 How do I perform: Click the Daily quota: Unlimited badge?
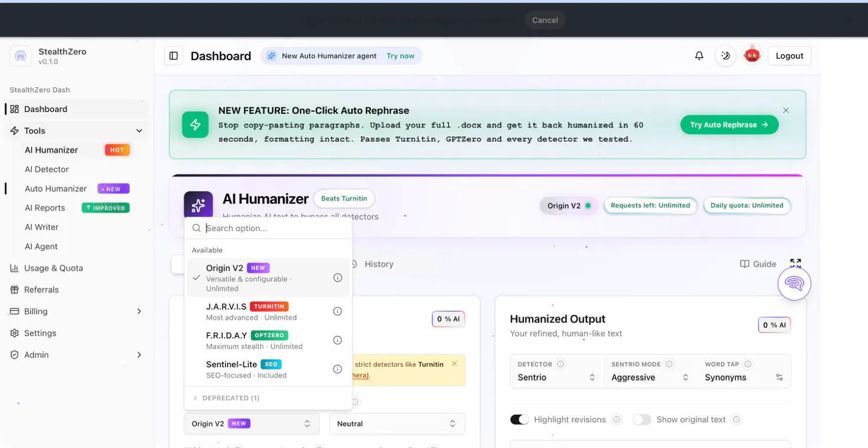point(747,206)
